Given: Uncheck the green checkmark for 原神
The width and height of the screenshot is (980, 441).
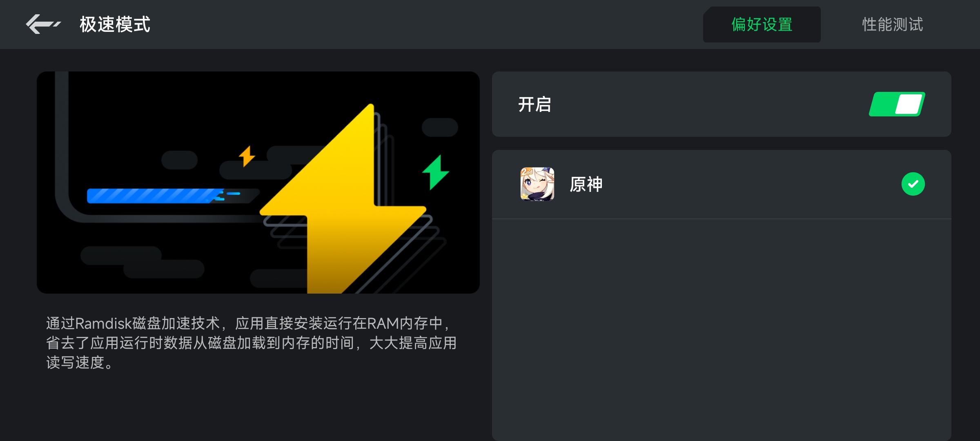Looking at the screenshot, I should [913, 184].
